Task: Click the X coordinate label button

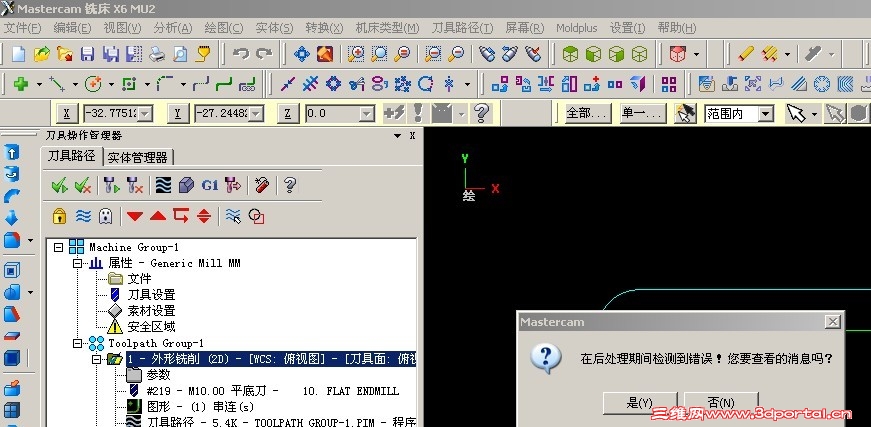Action: point(67,114)
